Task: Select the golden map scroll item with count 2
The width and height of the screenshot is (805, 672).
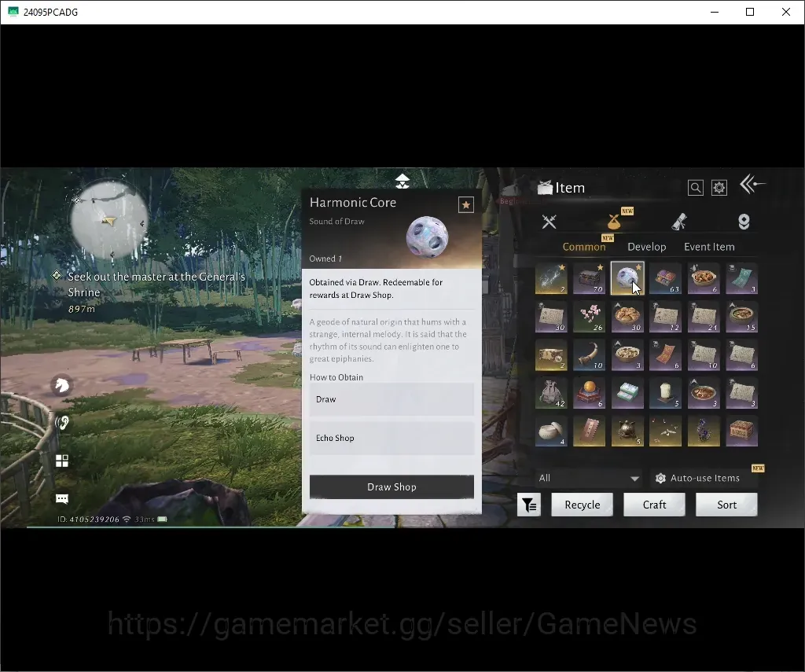Action: point(551,354)
